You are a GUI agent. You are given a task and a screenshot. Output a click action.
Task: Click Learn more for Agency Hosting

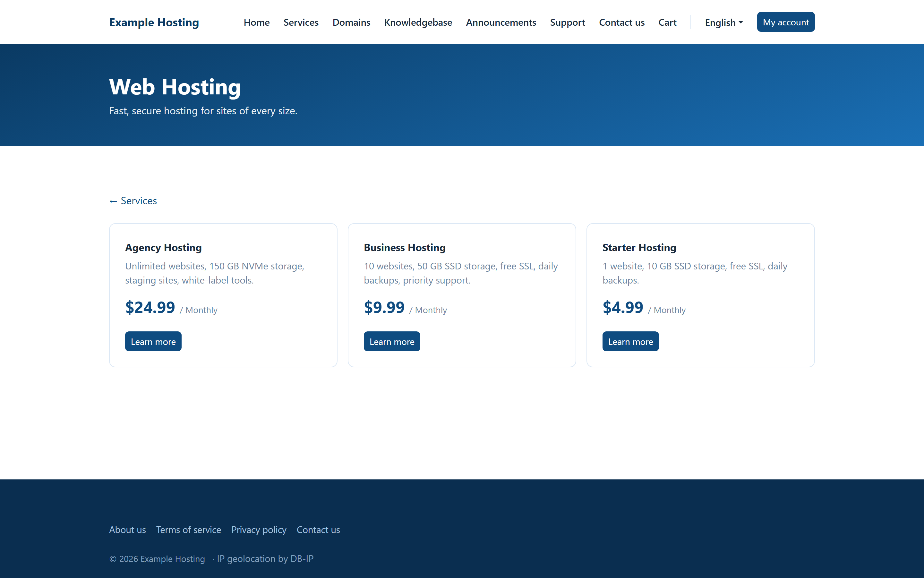[153, 341]
